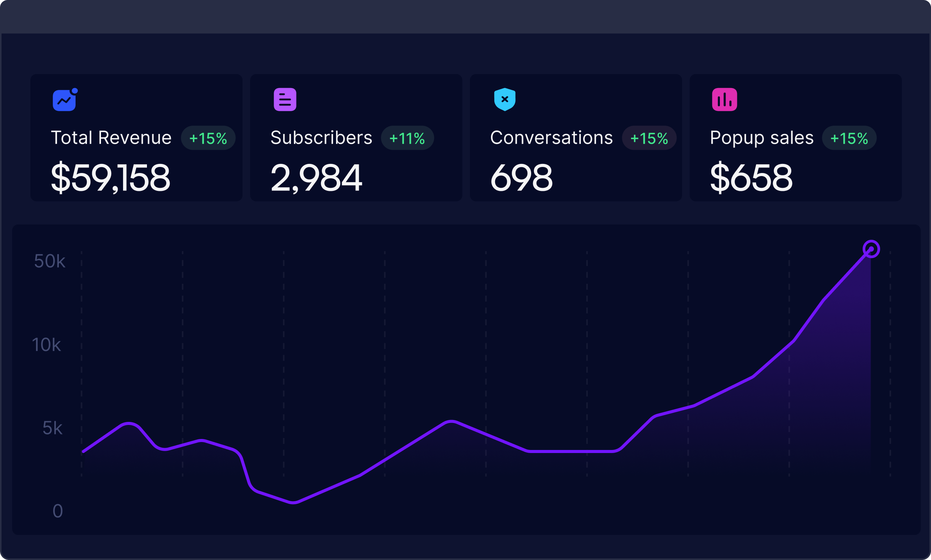The width and height of the screenshot is (931, 560).
Task: Select the $658 popup sales value
Action: click(x=751, y=178)
